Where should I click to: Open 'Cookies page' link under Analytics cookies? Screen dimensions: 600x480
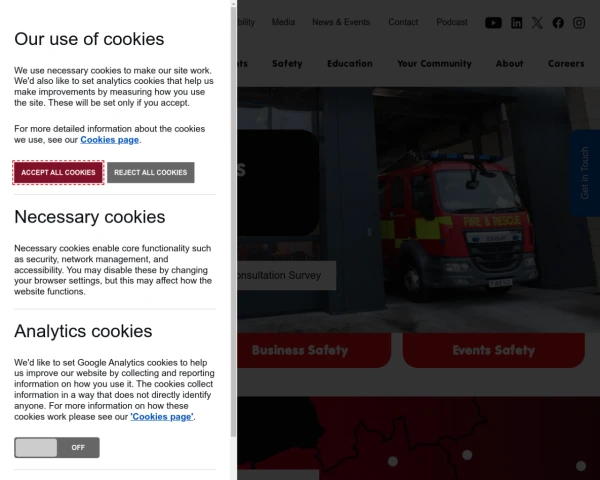click(162, 416)
